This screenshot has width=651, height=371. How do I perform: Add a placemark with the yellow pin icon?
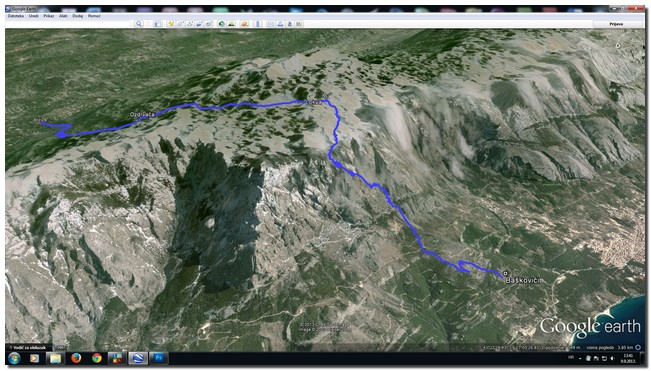[x=171, y=24]
